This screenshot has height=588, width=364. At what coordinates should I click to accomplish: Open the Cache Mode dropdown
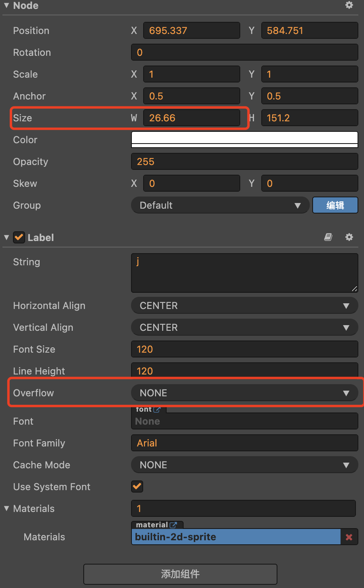click(244, 465)
